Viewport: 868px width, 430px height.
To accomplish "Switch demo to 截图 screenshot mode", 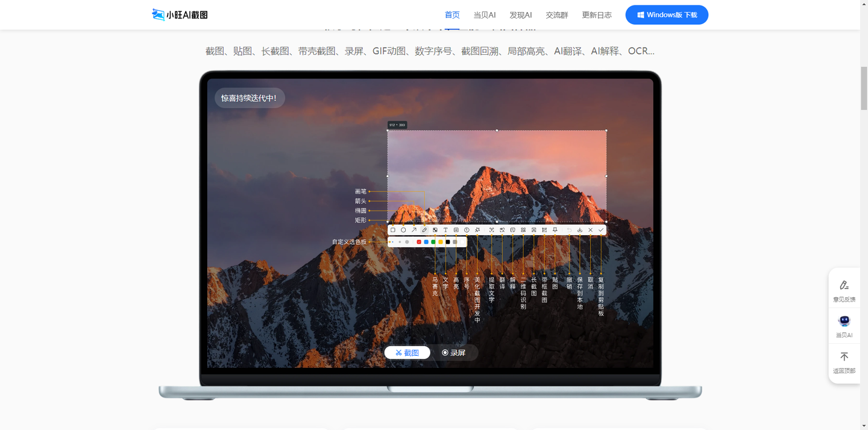I will coord(407,353).
